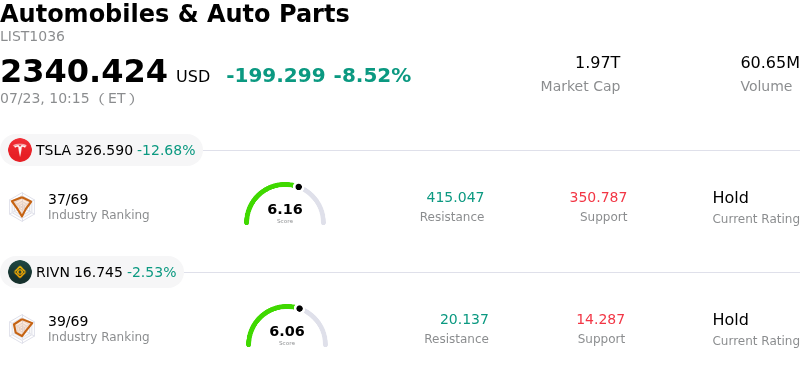Click the 1.97T Market Cap figure
800x366 pixels.
597,63
